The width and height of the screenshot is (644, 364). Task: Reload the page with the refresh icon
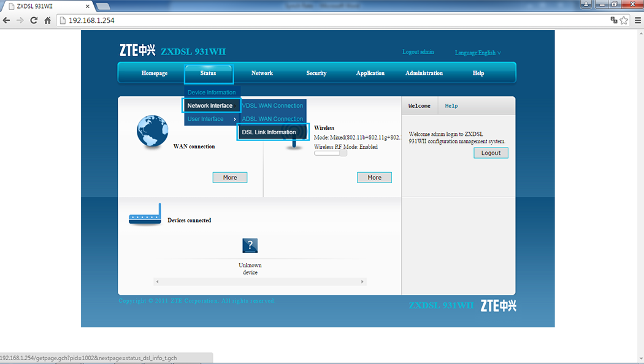click(x=34, y=20)
